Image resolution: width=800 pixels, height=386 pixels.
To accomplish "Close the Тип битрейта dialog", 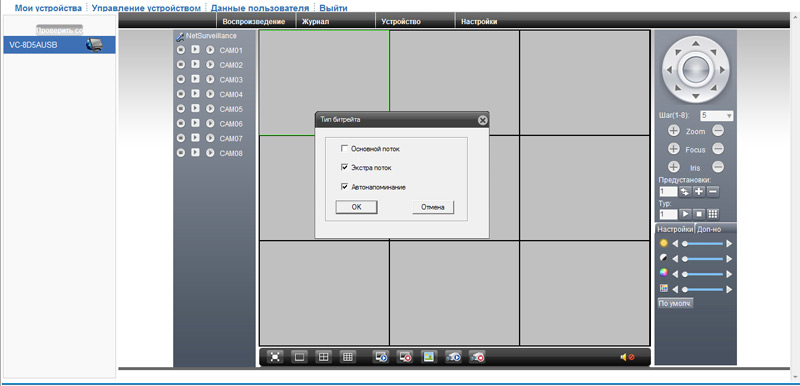I will coord(482,120).
